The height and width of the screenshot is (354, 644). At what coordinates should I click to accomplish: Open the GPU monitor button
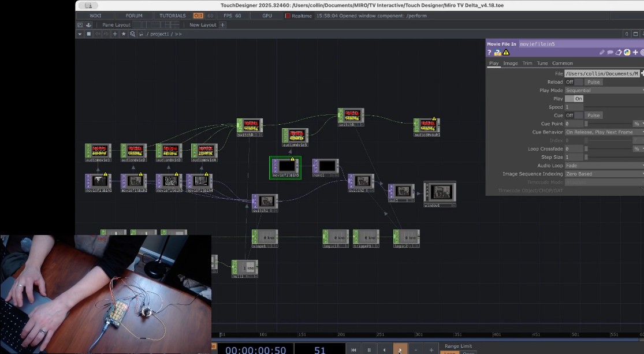coord(267,16)
